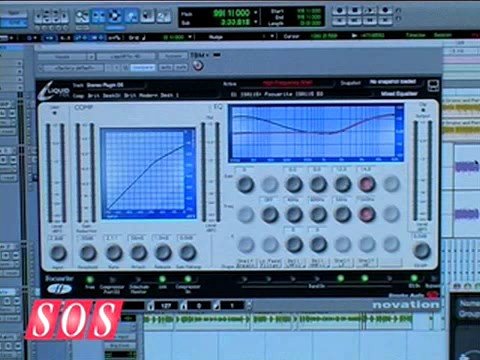Click band 2 Lo Pass Filter shape
480x360 pixels.
click(270, 263)
